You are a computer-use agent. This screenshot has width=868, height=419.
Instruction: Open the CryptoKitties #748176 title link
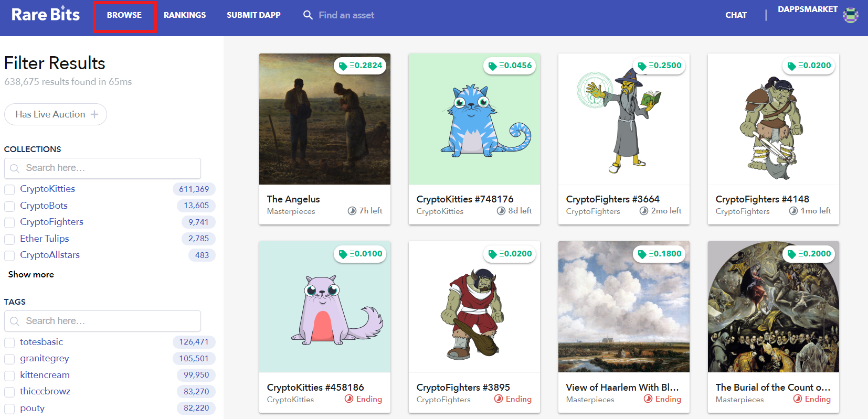pos(465,199)
